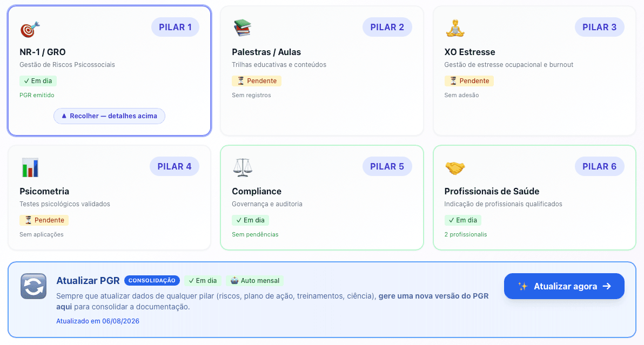Click the Auto mensal tag
The height and width of the screenshot is (345, 644).
254,281
